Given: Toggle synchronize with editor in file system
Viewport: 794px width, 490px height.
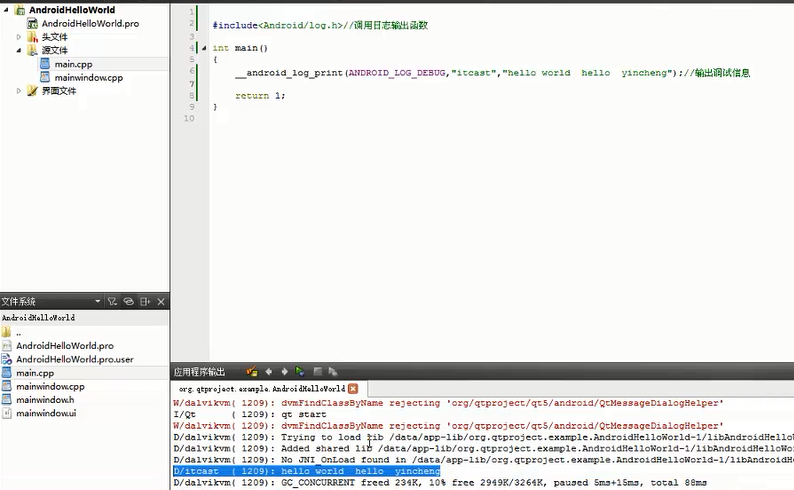Looking at the screenshot, I should coord(129,302).
